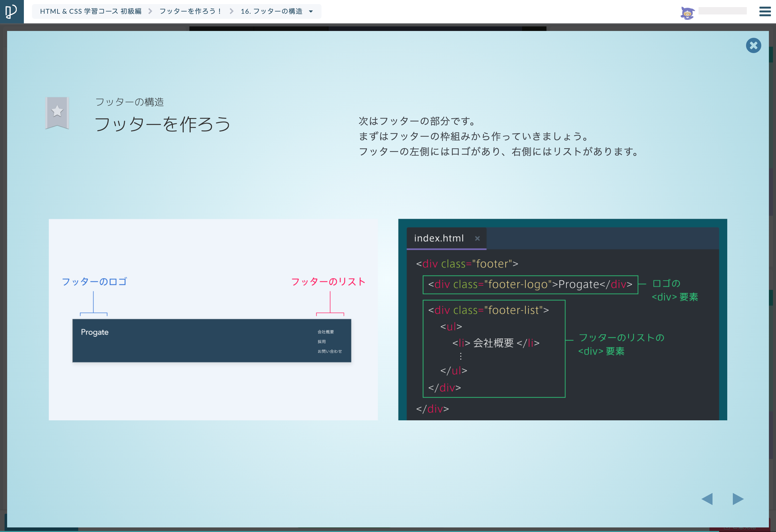Viewport: 776px width, 532px height.
Task: Click the bookmark star badge icon
Action: [x=57, y=113]
